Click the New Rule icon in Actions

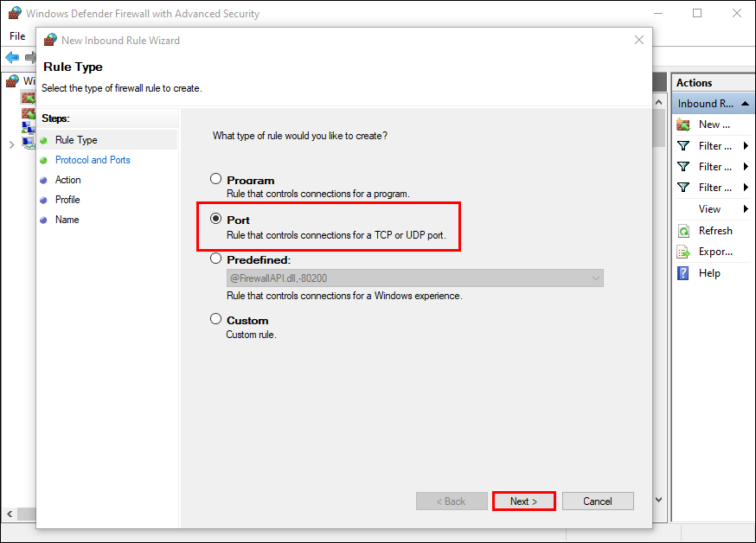683,125
